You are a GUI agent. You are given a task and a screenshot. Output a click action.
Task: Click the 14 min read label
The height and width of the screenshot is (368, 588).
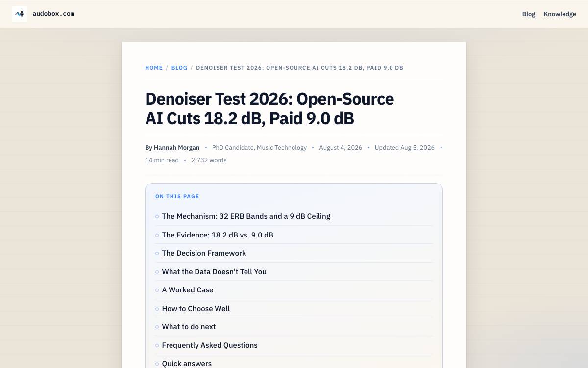(162, 160)
